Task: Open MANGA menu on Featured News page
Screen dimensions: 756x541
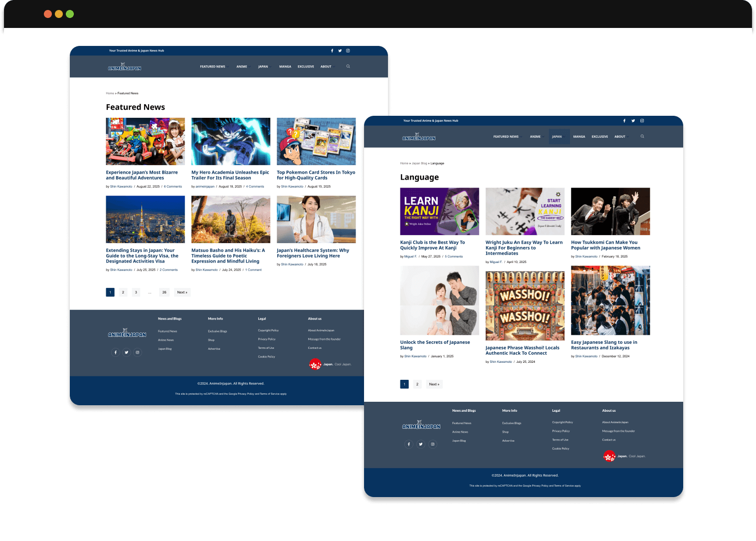Action: click(x=285, y=66)
